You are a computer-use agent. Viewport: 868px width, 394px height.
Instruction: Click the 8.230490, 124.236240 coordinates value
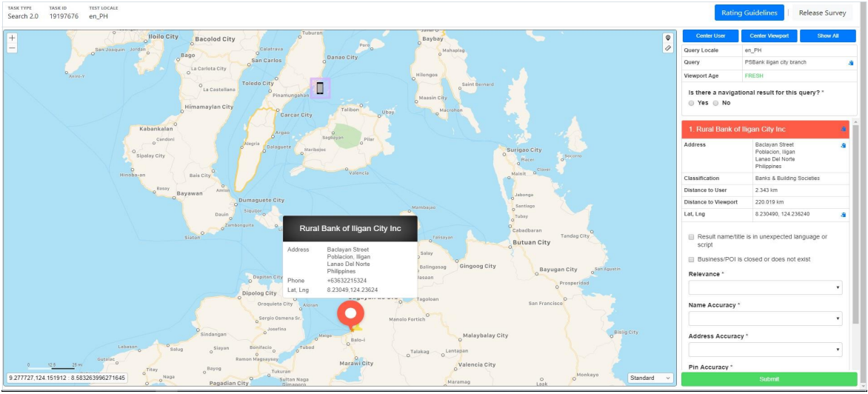782,214
